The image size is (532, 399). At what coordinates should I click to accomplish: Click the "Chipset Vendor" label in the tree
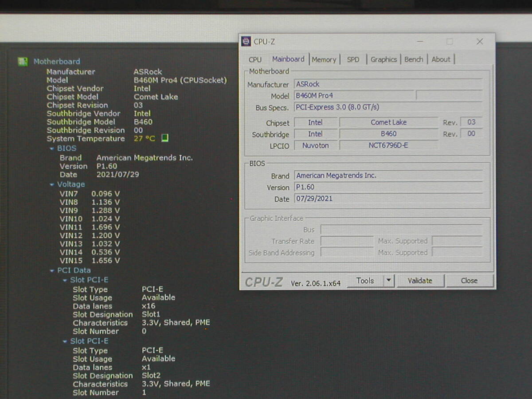[x=75, y=89]
